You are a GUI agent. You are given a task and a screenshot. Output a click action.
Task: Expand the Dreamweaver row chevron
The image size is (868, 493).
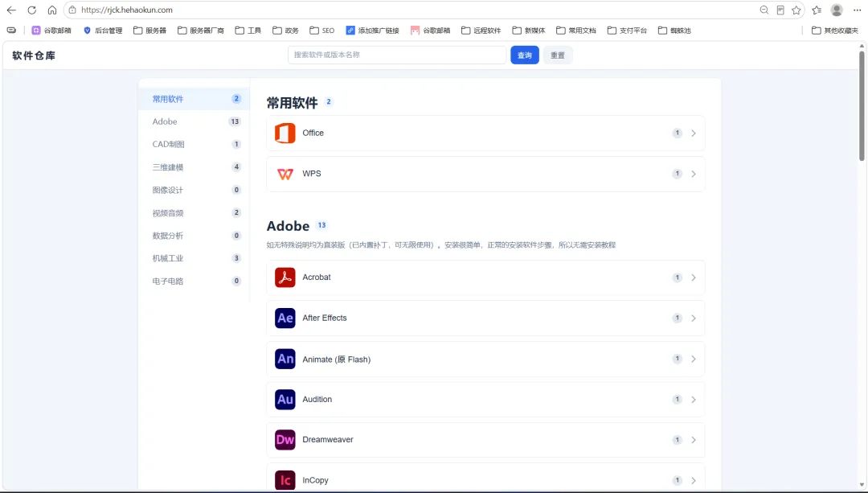coord(693,440)
